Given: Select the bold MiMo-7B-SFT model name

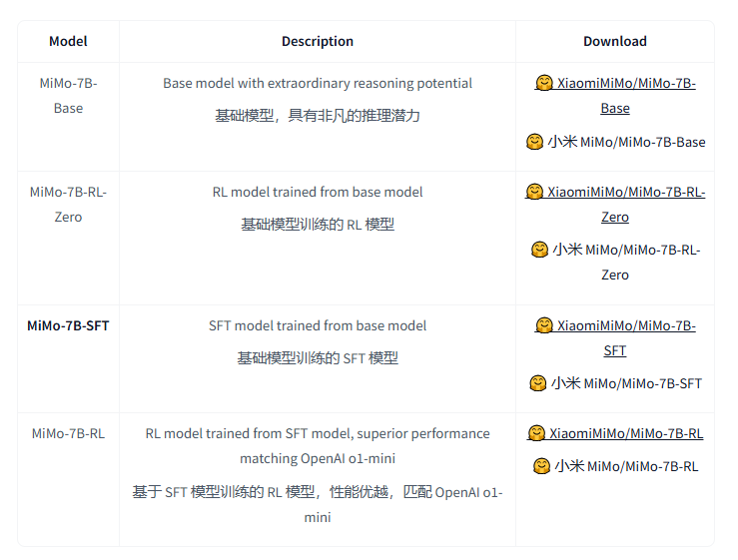Looking at the screenshot, I should [x=68, y=325].
